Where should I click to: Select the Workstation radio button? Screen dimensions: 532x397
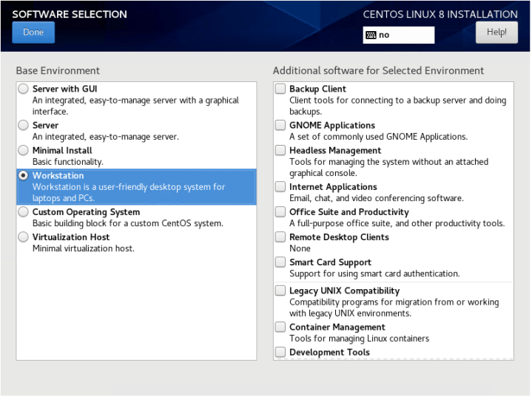pos(24,176)
